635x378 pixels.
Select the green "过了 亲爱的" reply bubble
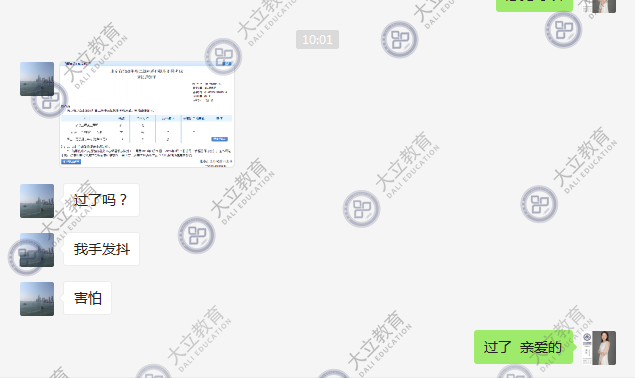pos(523,347)
